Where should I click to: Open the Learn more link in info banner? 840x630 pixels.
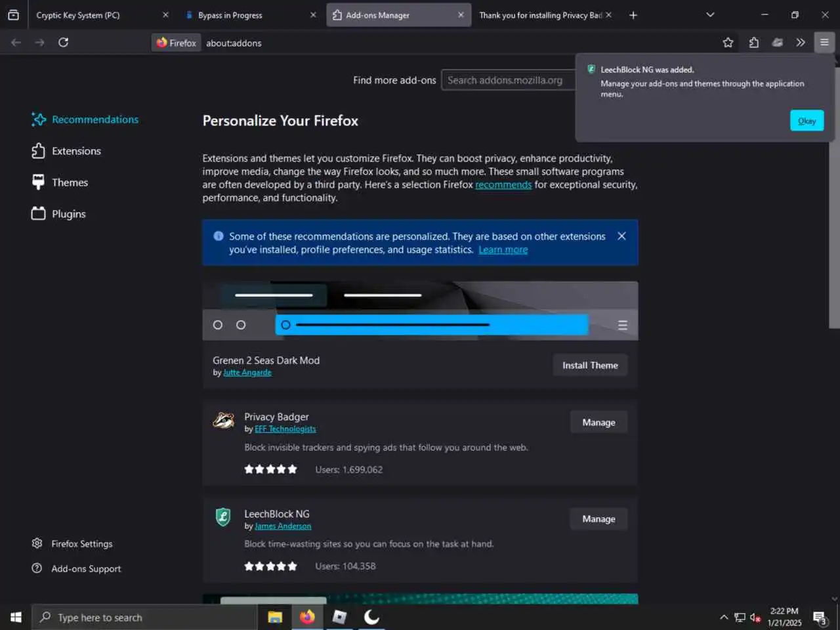pyautogui.click(x=503, y=250)
